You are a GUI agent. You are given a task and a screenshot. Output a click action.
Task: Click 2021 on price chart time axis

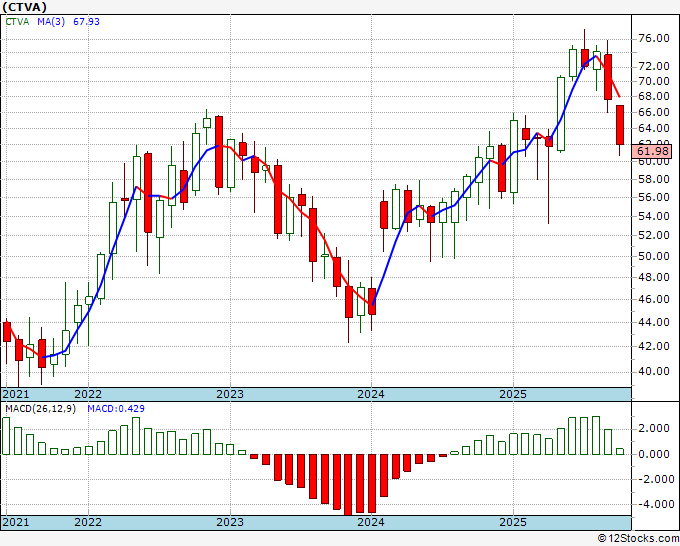coord(16,394)
